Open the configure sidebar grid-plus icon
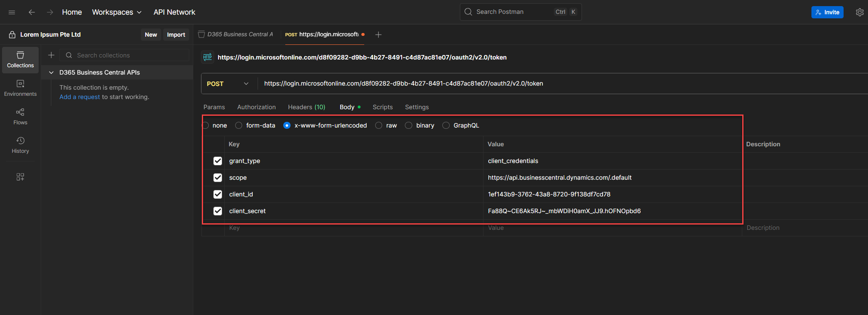The image size is (868, 315). click(x=20, y=177)
